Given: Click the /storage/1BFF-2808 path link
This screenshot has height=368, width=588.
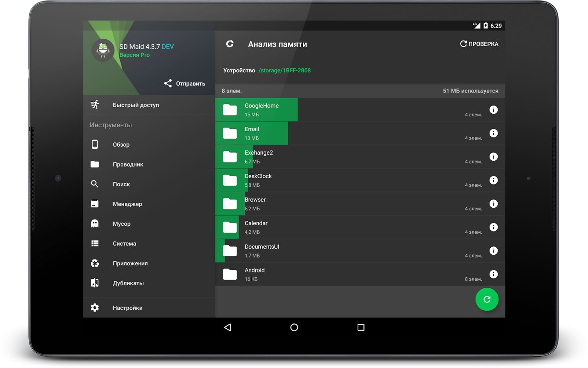Looking at the screenshot, I should [284, 70].
